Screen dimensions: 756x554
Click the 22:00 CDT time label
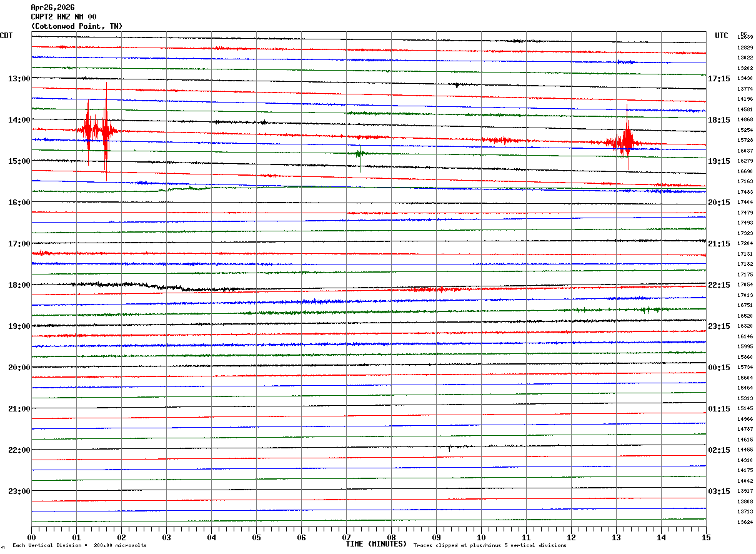[x=19, y=450]
